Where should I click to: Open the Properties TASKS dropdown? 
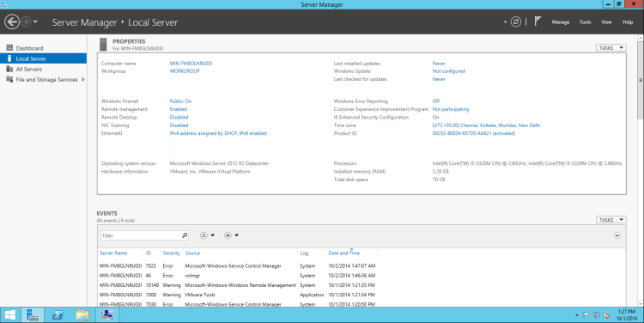pyautogui.click(x=611, y=47)
